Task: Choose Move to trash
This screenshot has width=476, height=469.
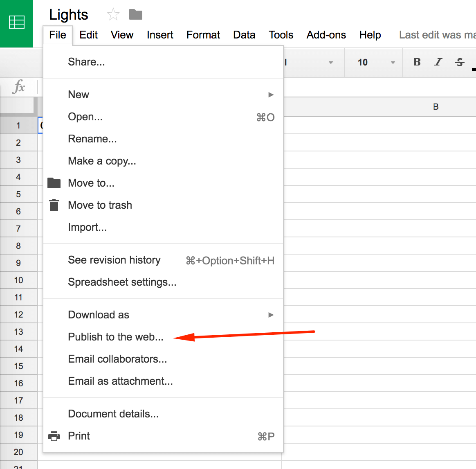Action: point(163,205)
